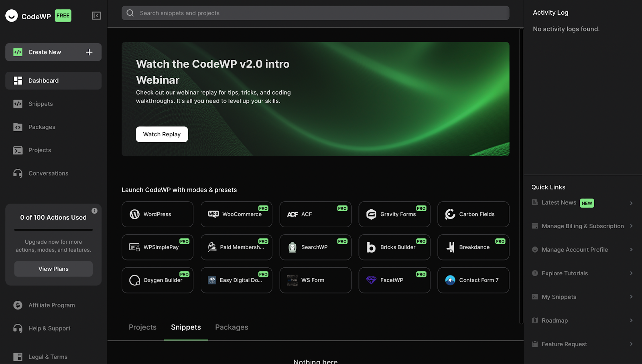Click the Easy Digital Downloads icon

click(x=212, y=280)
